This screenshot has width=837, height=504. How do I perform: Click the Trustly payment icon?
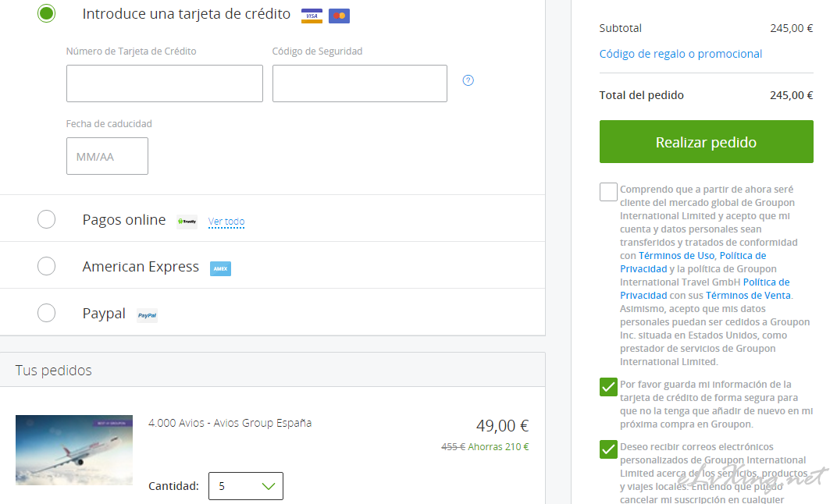click(x=187, y=222)
